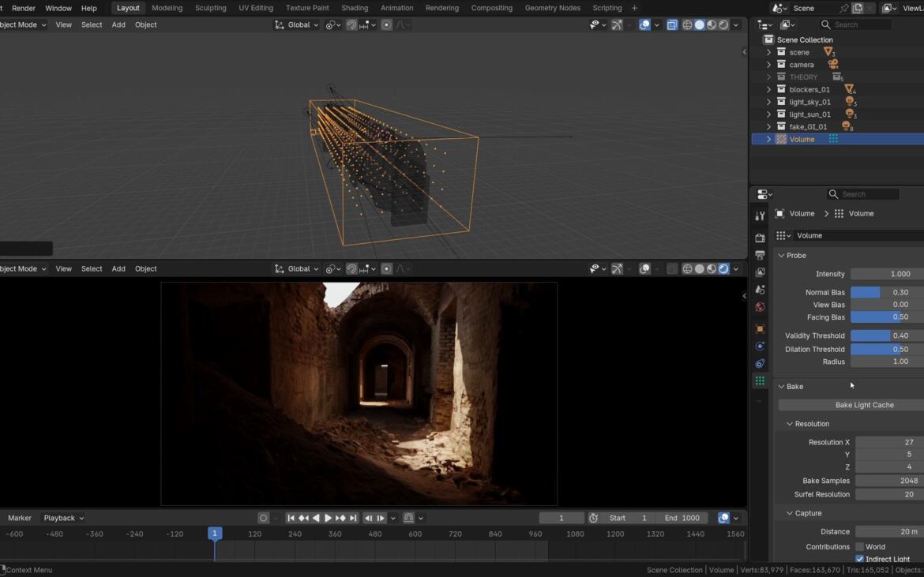This screenshot has height=577, width=924.
Task: Open the Render properties tab
Action: click(x=760, y=238)
